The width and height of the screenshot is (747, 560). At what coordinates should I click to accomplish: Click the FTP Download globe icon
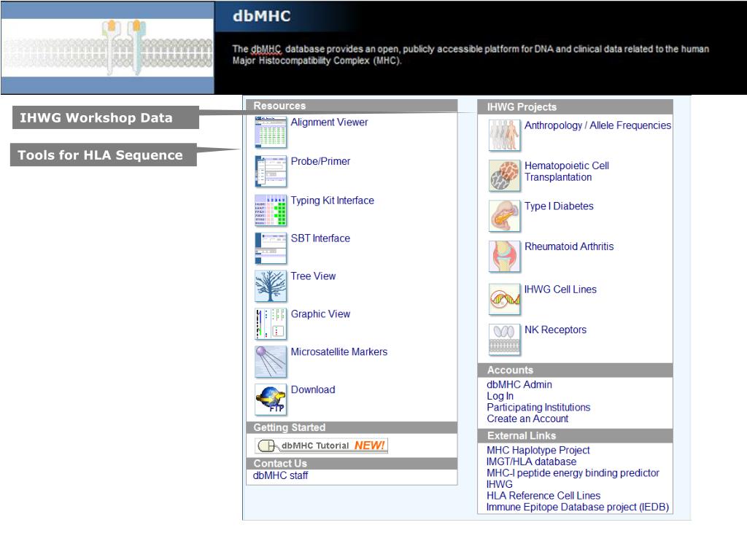(x=271, y=400)
